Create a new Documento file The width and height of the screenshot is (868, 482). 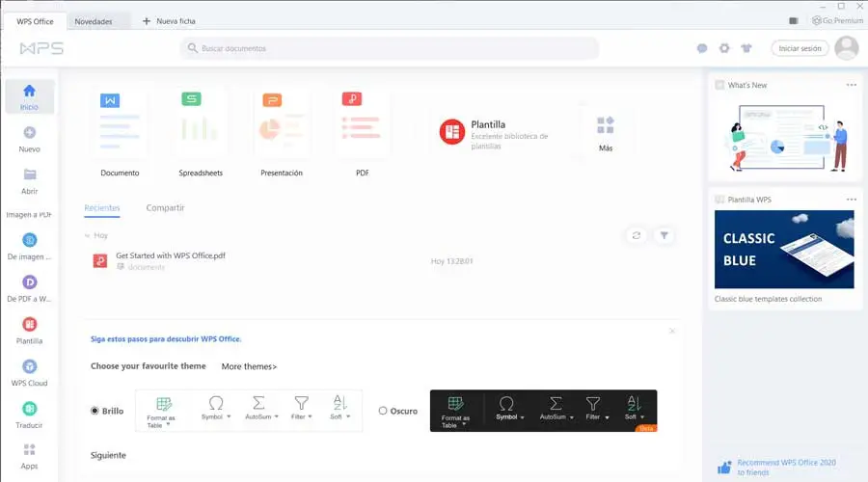click(120, 133)
